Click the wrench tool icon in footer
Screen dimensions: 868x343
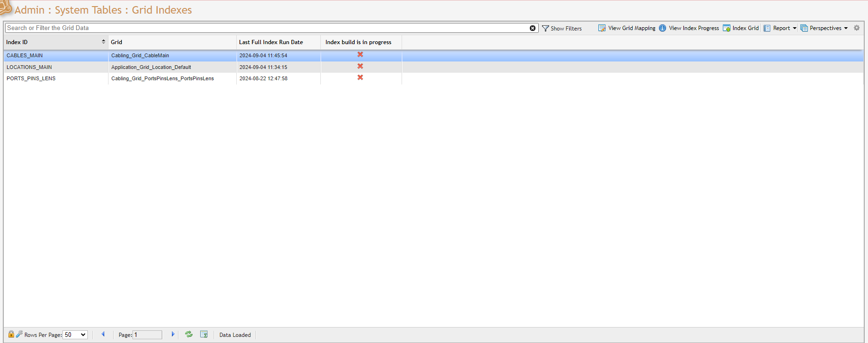point(19,334)
